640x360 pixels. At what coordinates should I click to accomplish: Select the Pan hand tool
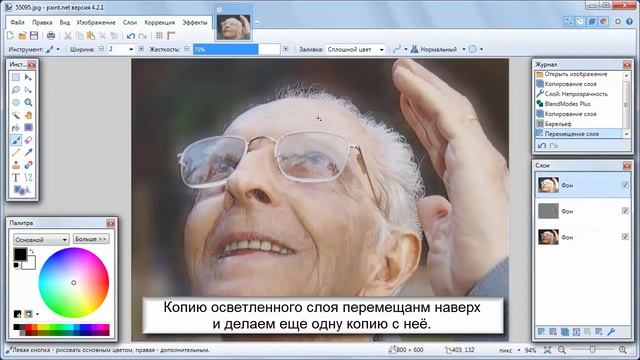(28, 115)
